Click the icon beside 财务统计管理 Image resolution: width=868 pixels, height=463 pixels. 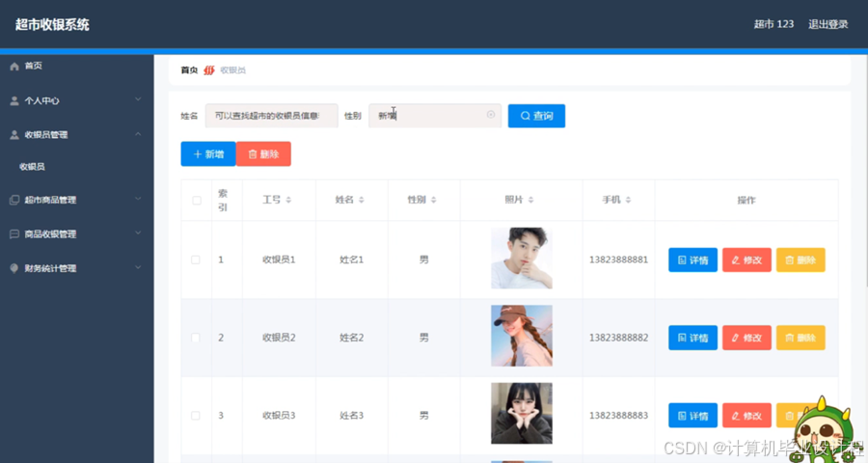[x=14, y=268]
